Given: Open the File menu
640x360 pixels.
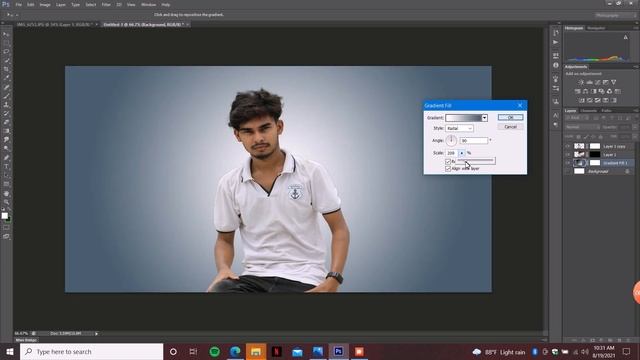Looking at the screenshot, I should pyautogui.click(x=19, y=4).
